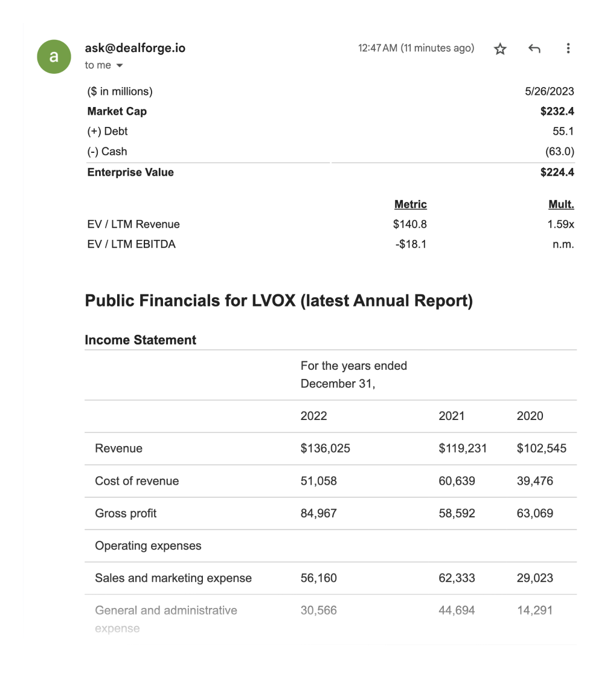
Task: Expand the 'to me' recipient details arrow
Action: (119, 65)
